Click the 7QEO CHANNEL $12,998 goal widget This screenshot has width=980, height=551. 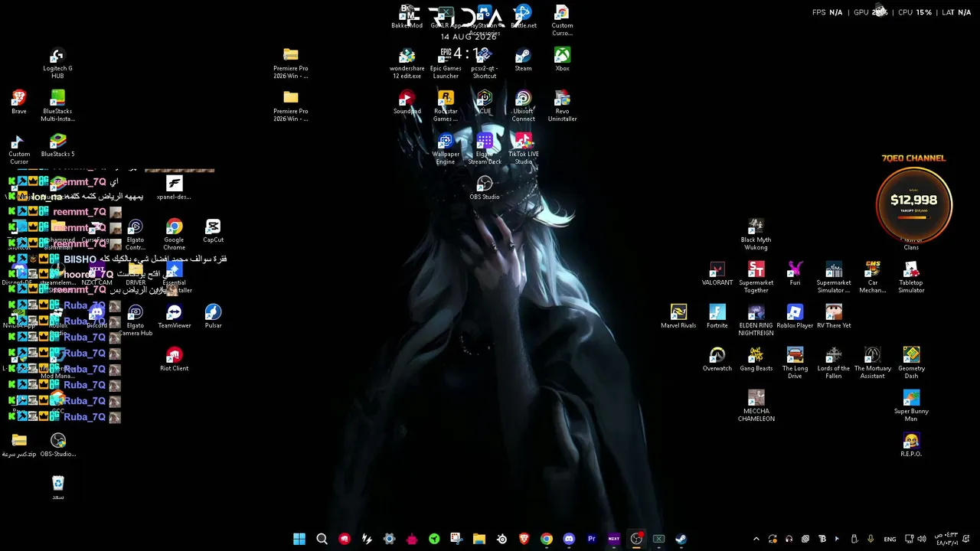click(x=913, y=199)
